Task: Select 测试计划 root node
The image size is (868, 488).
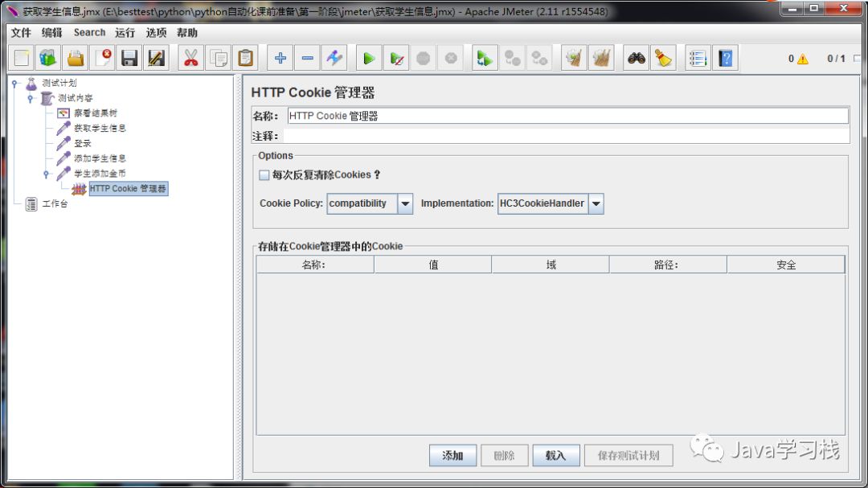Action: tap(59, 83)
